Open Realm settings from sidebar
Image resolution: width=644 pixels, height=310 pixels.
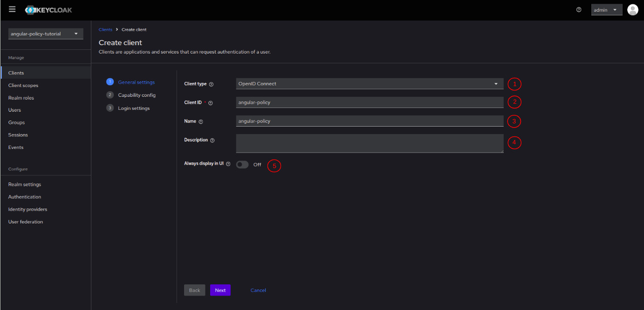(x=25, y=185)
